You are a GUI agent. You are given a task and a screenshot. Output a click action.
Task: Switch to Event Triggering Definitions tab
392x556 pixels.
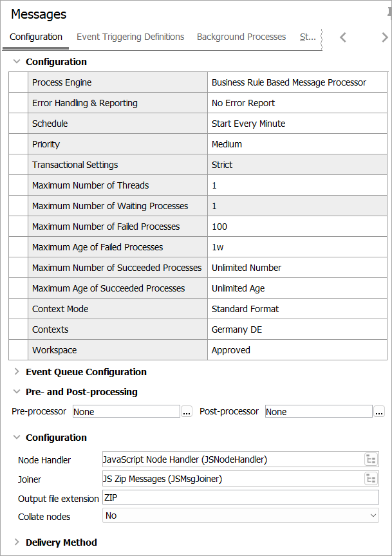(x=130, y=37)
